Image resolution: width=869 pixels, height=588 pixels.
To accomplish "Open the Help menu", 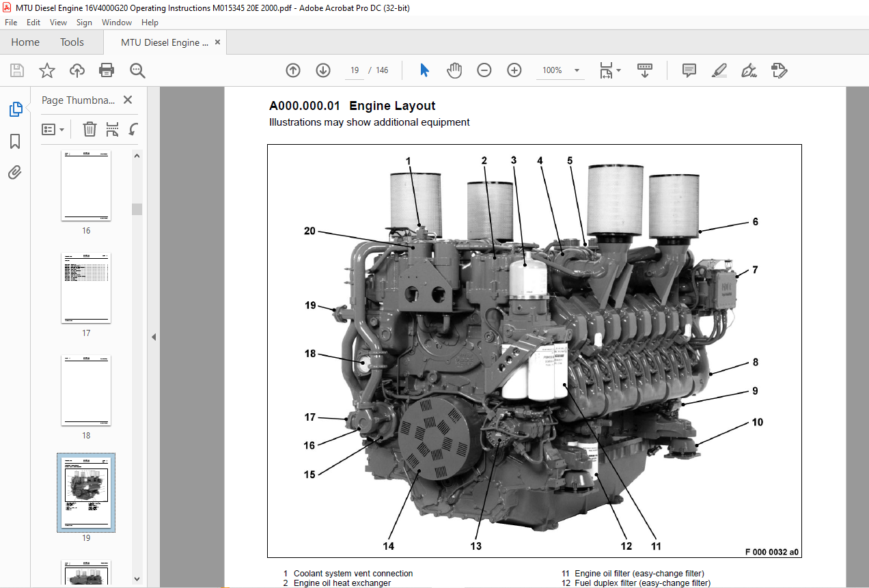I will 150,23.
